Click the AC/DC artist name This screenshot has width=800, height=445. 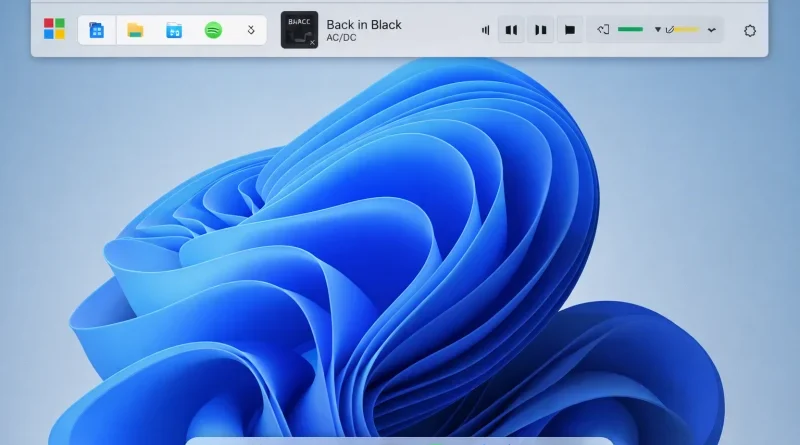(x=341, y=38)
